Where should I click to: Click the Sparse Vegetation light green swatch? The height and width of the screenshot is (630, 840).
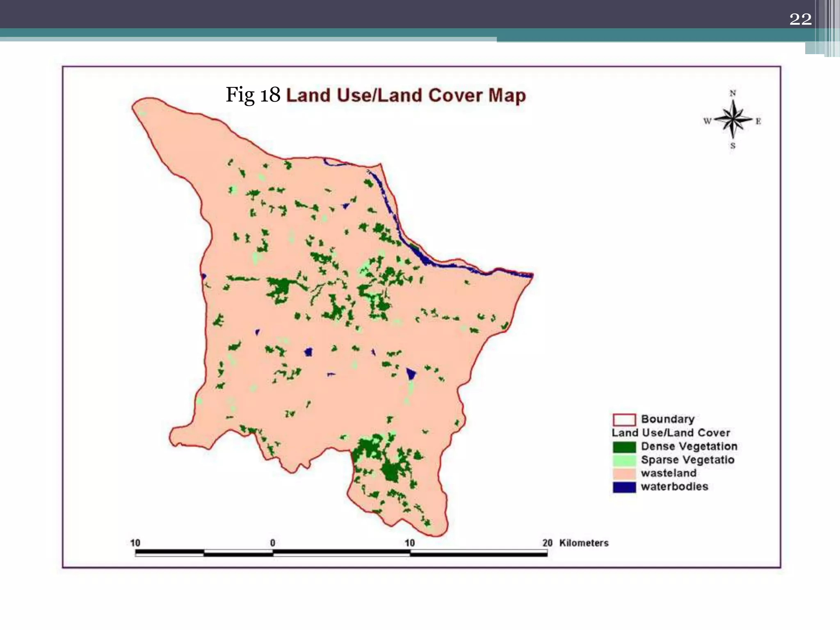click(x=624, y=460)
